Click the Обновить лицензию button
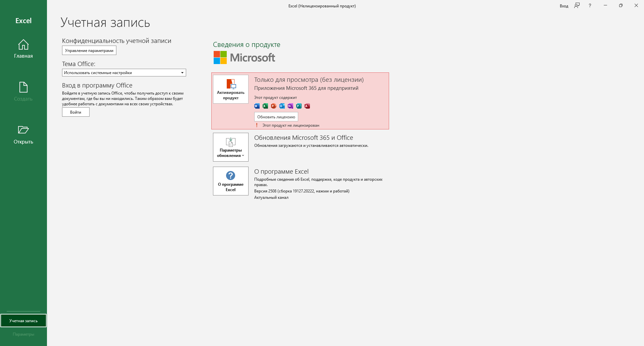The width and height of the screenshot is (644, 346). (x=276, y=117)
